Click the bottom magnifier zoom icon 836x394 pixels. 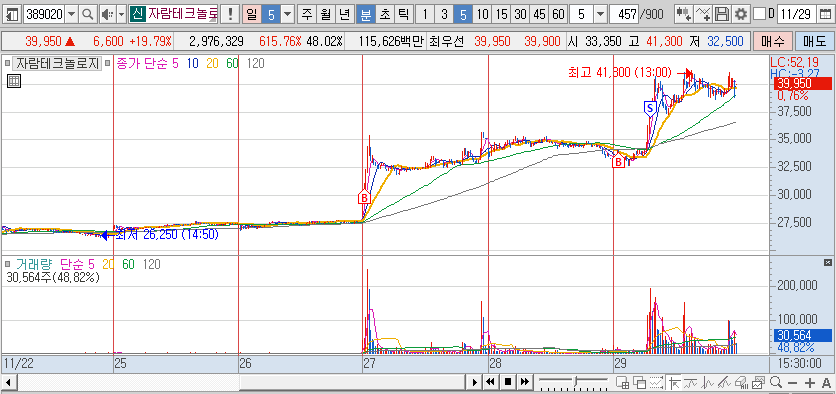point(776,382)
